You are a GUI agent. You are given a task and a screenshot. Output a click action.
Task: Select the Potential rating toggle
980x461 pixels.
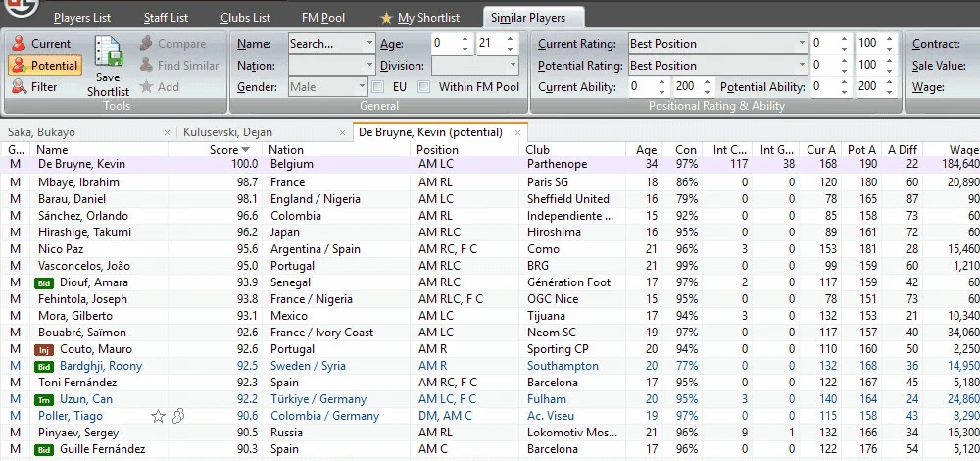(x=45, y=65)
